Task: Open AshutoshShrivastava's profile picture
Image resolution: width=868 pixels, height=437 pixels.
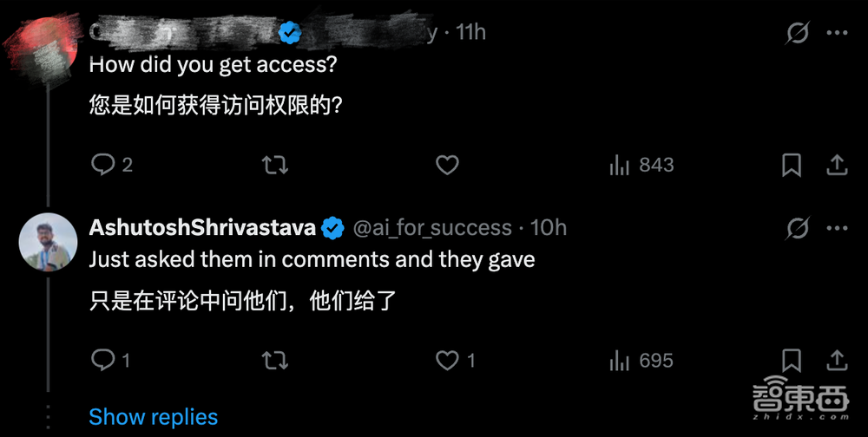Action: (49, 242)
